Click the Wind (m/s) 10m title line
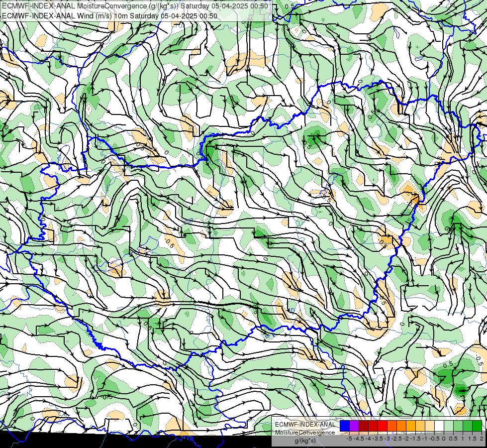Image resolution: width=487 pixels, height=448 pixels. click(x=109, y=15)
